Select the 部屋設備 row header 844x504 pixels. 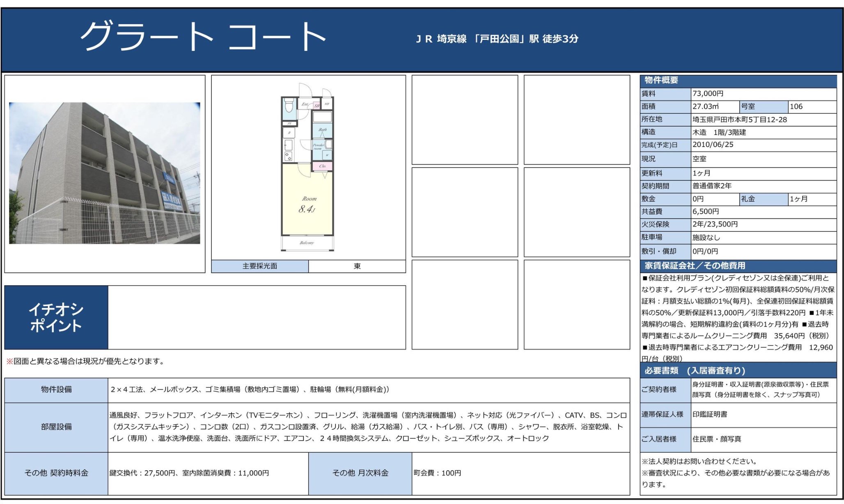(x=55, y=427)
